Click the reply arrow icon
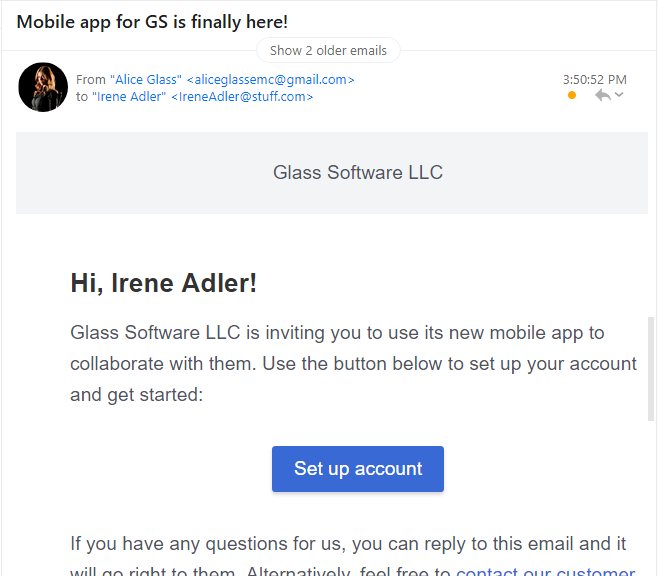The image size is (658, 576). point(603,95)
